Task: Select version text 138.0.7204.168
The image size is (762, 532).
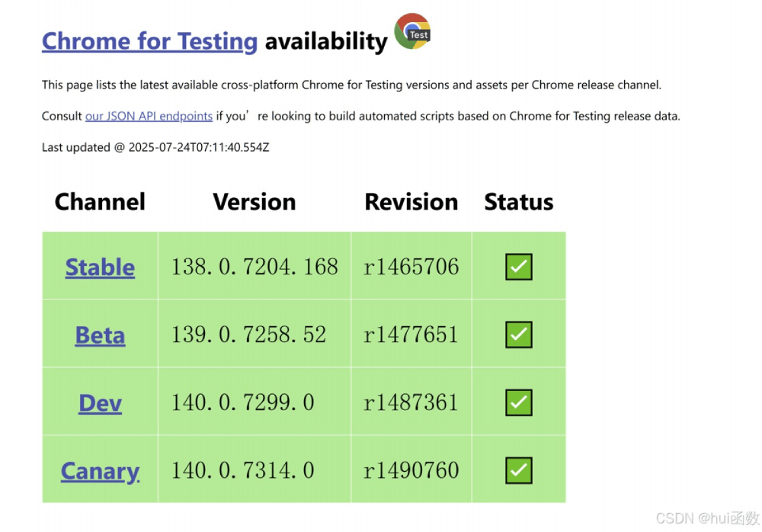Action: 255,267
